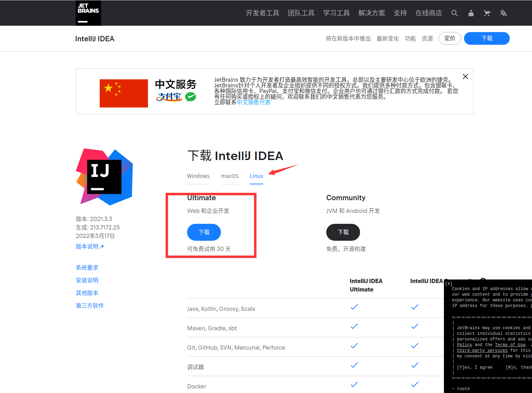Click the Alipay logo in banner

pyautogui.click(x=169, y=97)
